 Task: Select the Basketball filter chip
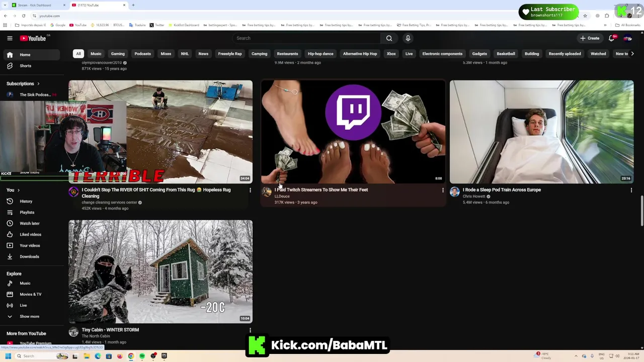tap(506, 54)
